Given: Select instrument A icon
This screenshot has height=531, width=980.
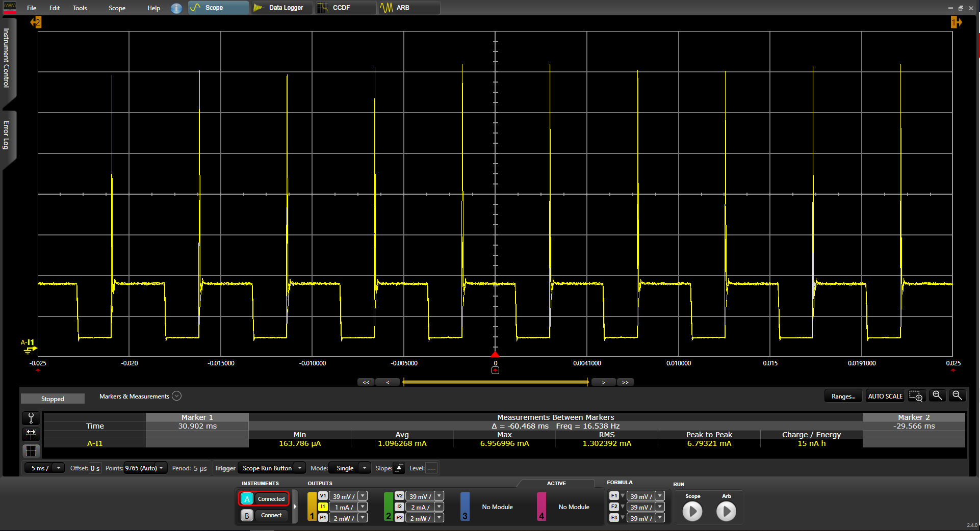Looking at the screenshot, I should pyautogui.click(x=247, y=499).
